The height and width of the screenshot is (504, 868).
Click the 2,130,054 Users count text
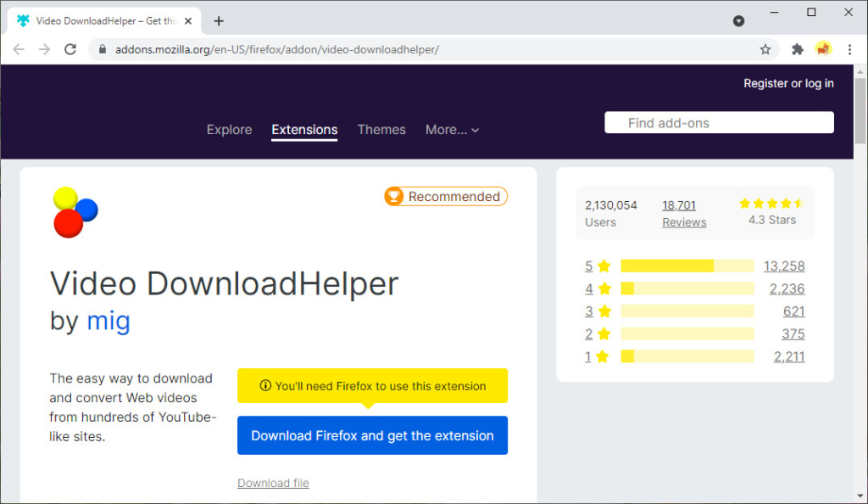[611, 213]
